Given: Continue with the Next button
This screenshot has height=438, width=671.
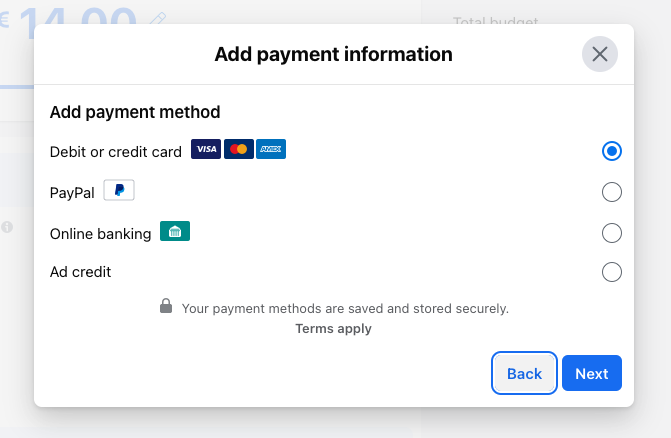Looking at the screenshot, I should [x=592, y=373].
